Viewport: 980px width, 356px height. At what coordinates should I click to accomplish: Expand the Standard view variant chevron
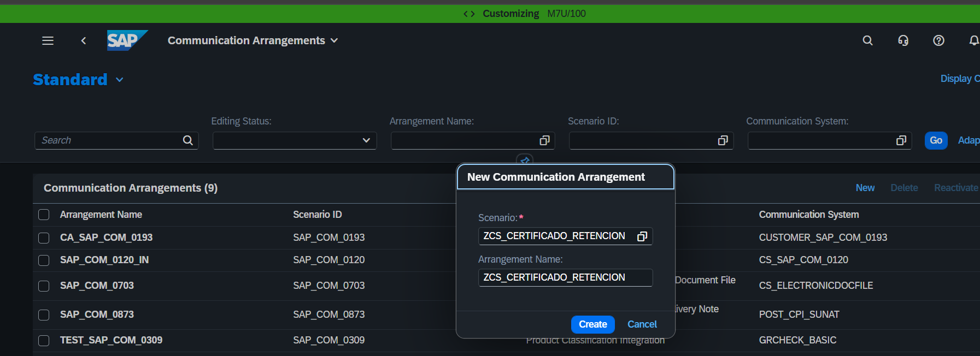[x=120, y=80]
